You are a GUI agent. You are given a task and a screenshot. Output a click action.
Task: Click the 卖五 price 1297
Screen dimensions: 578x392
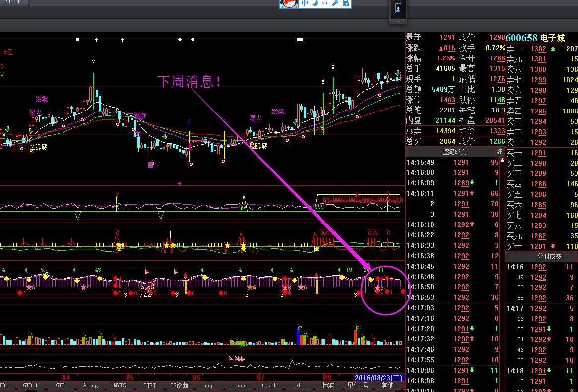click(x=538, y=101)
